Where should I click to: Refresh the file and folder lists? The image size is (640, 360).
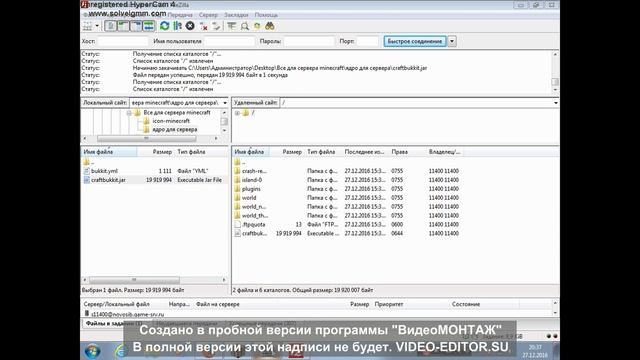164,26
